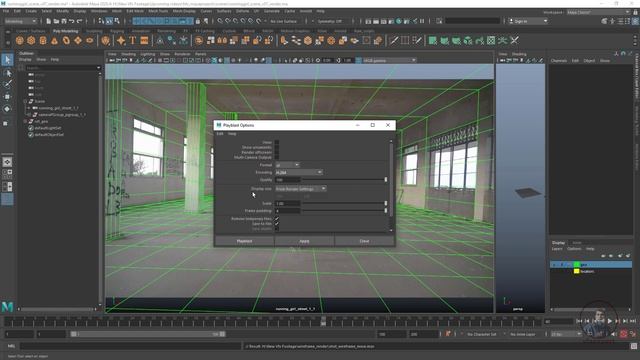Click the Frame padding input field

(x=288, y=211)
